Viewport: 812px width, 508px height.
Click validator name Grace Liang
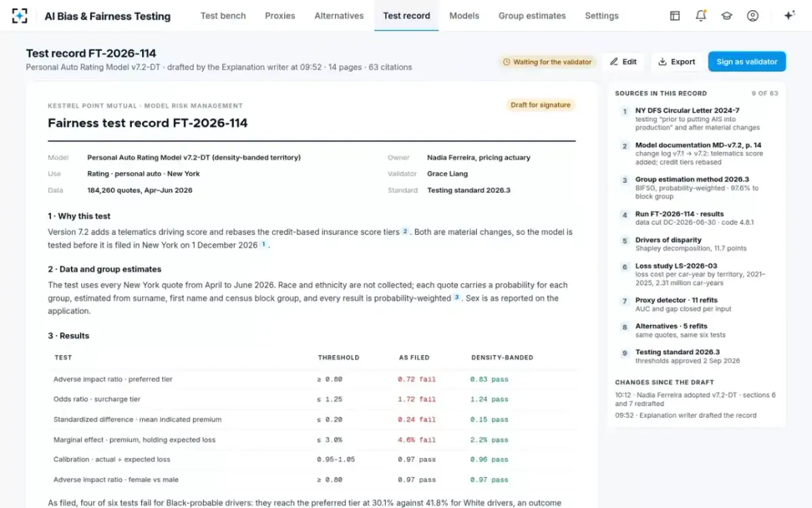(448, 174)
